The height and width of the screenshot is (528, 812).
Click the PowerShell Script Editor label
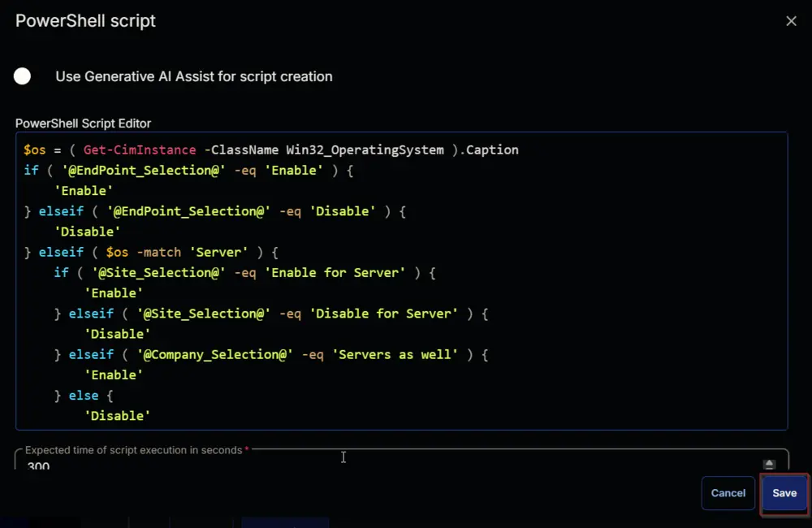click(x=83, y=123)
